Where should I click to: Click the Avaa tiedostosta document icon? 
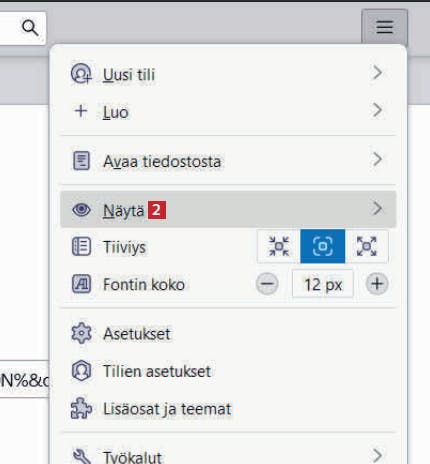[x=81, y=161]
